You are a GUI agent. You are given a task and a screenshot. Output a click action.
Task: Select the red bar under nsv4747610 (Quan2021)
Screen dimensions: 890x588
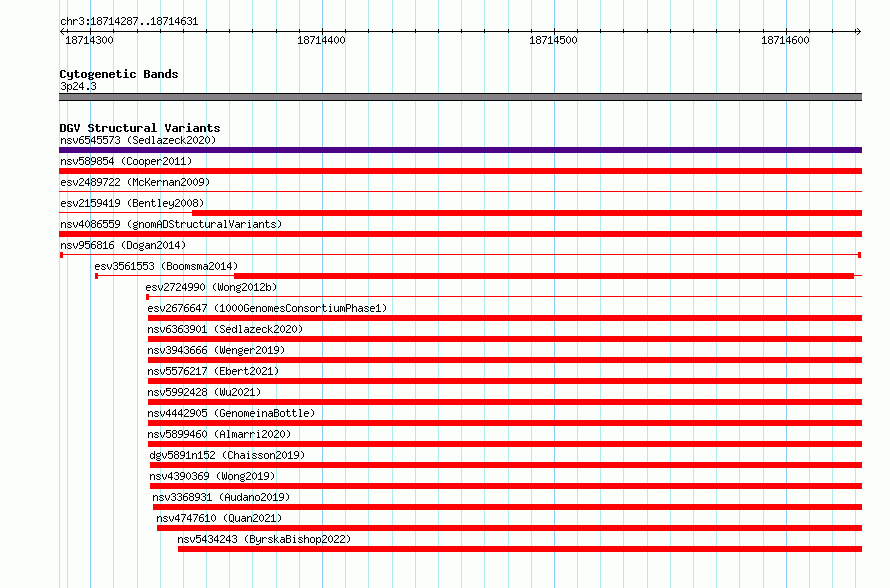[x=510, y=528]
